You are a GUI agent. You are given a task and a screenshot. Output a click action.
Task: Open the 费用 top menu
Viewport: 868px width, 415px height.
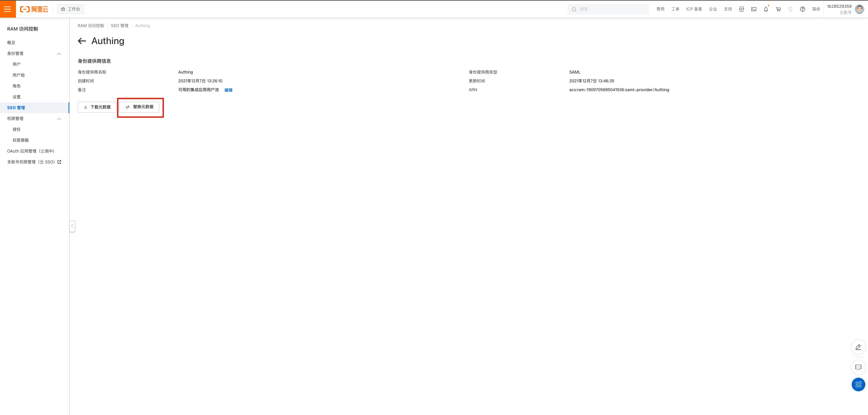coord(660,9)
